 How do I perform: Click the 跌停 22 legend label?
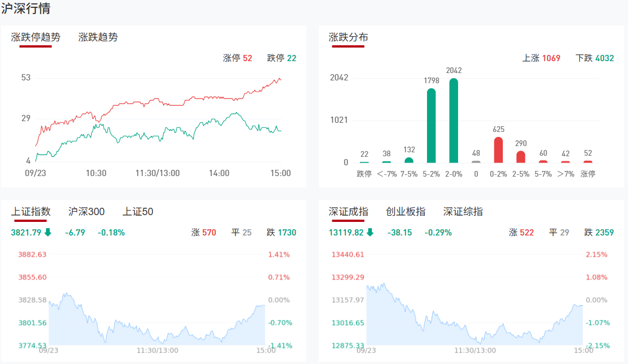281,58
